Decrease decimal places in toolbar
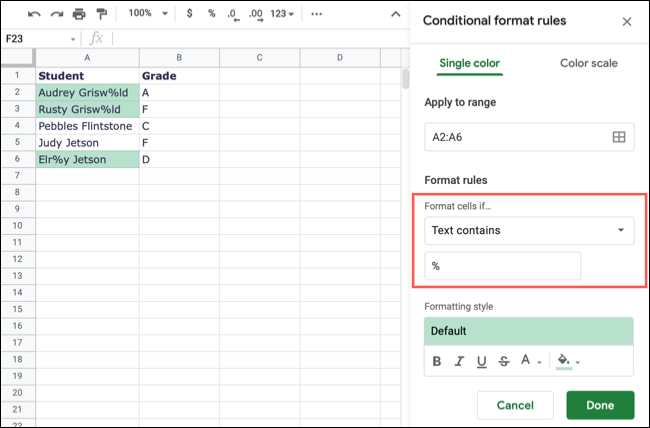 pos(233,14)
